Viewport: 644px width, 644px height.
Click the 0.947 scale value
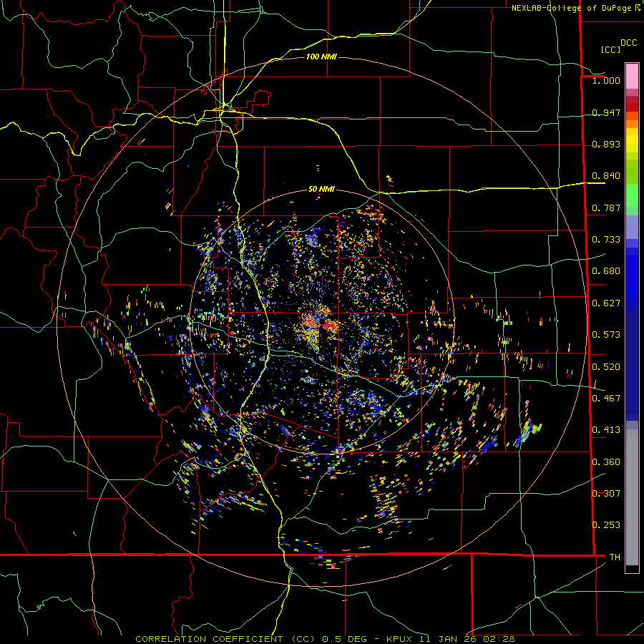[606, 112]
